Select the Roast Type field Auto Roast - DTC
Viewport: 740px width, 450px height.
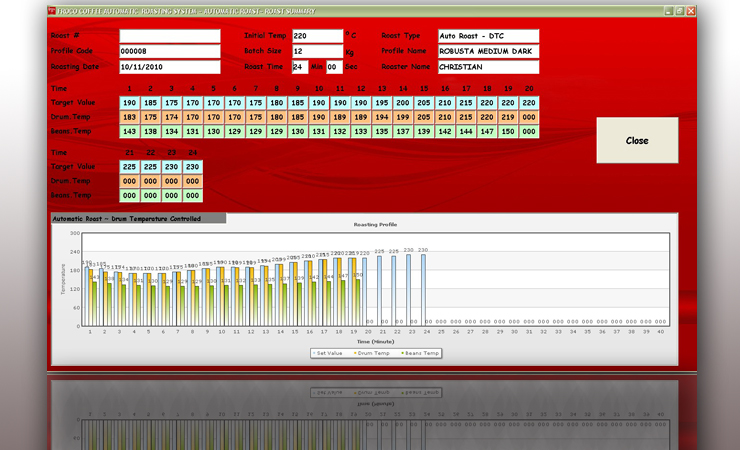pos(488,36)
